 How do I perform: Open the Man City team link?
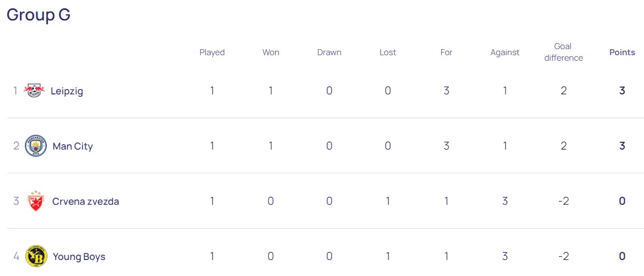pyautogui.click(x=72, y=146)
